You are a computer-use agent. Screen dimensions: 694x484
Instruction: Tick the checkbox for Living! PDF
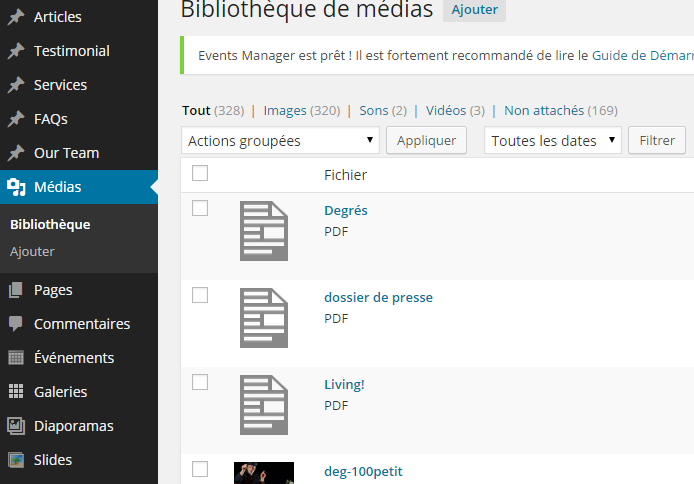pos(200,382)
